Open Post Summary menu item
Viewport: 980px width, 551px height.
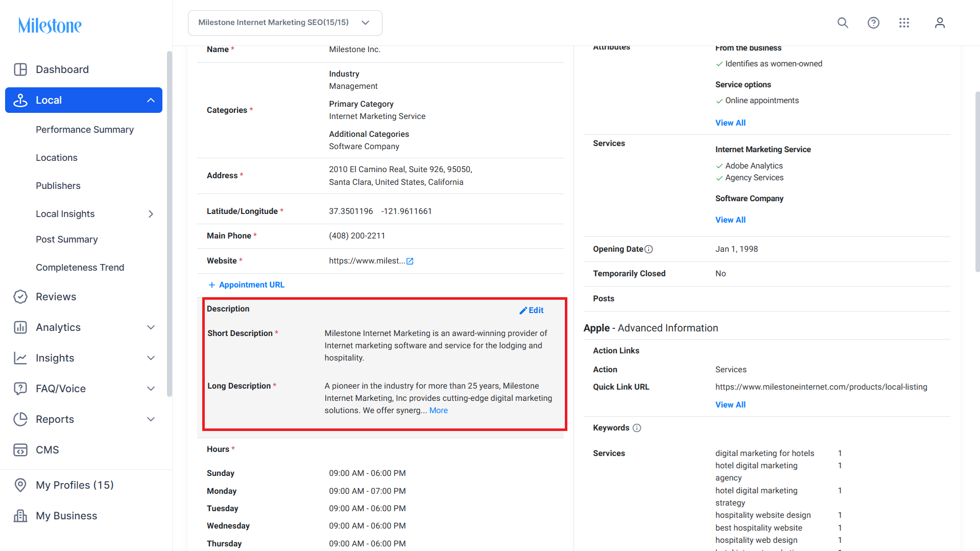(67, 239)
